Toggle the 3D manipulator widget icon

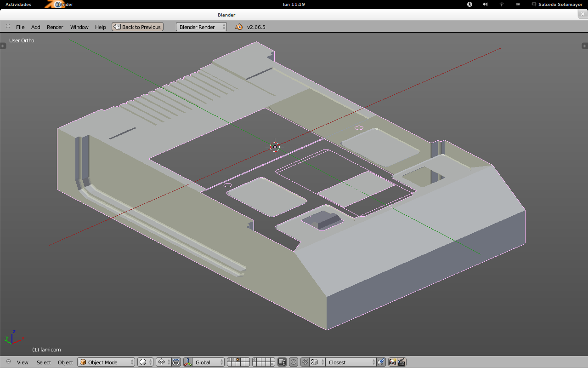tap(188, 362)
